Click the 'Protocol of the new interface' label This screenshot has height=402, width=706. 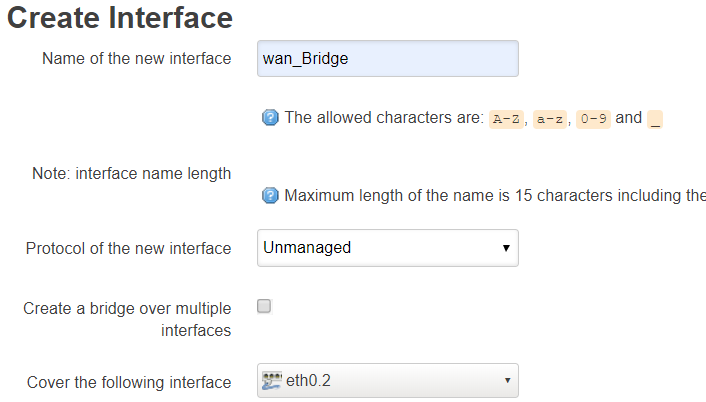click(x=128, y=248)
